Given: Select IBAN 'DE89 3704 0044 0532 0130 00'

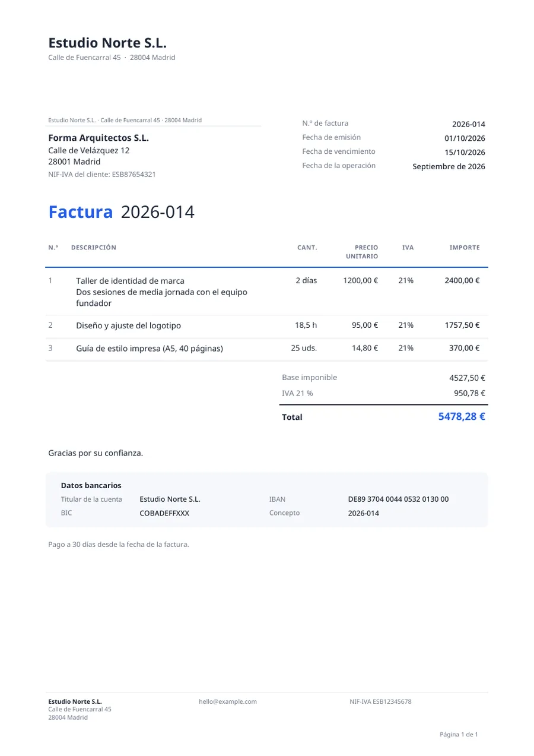Looking at the screenshot, I should (x=398, y=499).
